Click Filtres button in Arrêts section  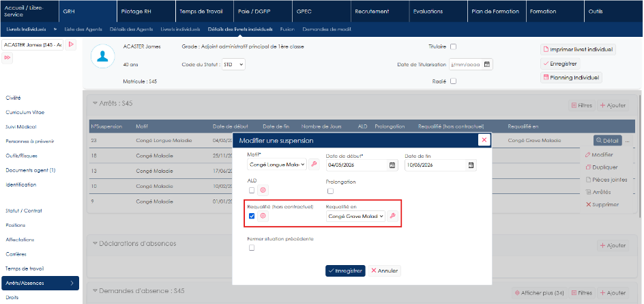[x=581, y=106]
